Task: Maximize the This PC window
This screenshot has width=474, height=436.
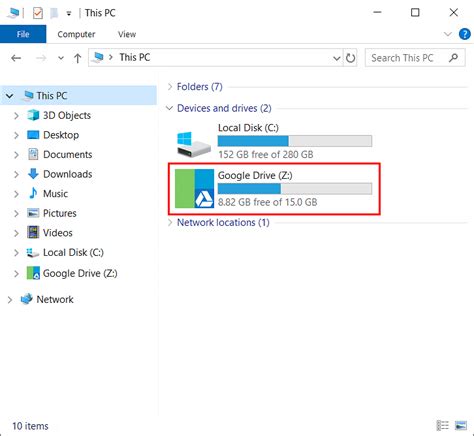Action: pos(415,13)
